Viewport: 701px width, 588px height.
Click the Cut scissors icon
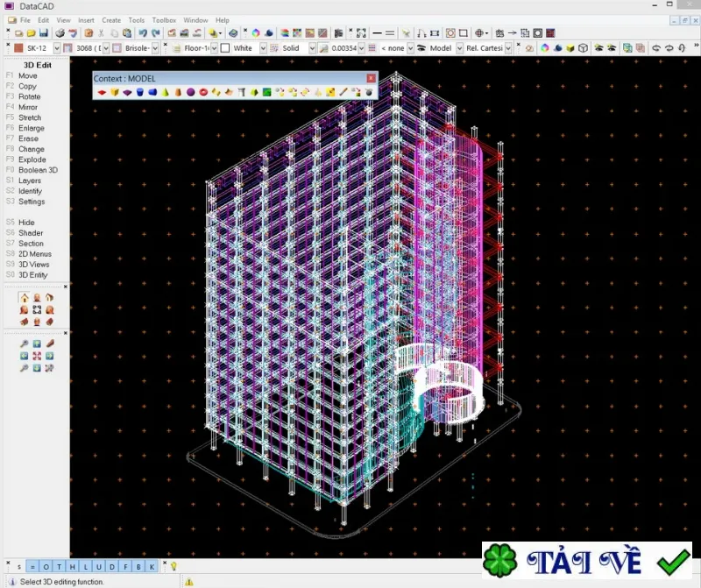102,33
